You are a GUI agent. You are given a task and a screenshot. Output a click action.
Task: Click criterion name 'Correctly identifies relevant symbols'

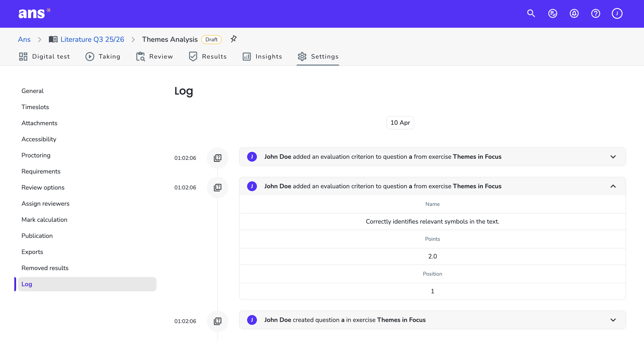click(x=432, y=222)
